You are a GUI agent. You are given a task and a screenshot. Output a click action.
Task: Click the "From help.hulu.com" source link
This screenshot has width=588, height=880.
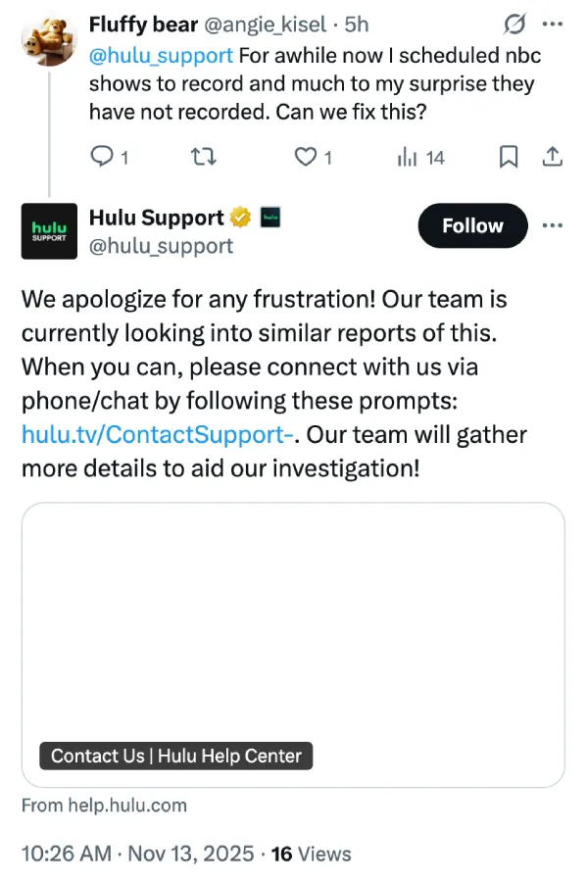[x=104, y=806]
